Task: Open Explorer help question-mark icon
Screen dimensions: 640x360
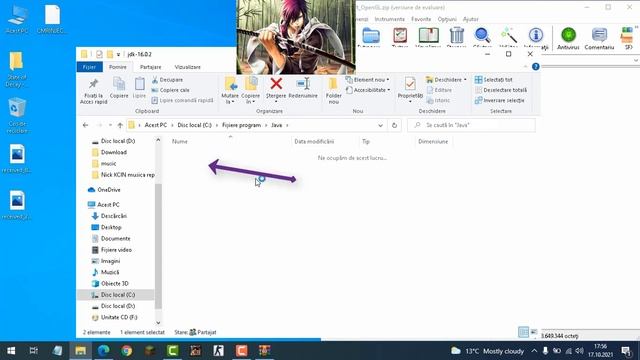Action: 536,67
